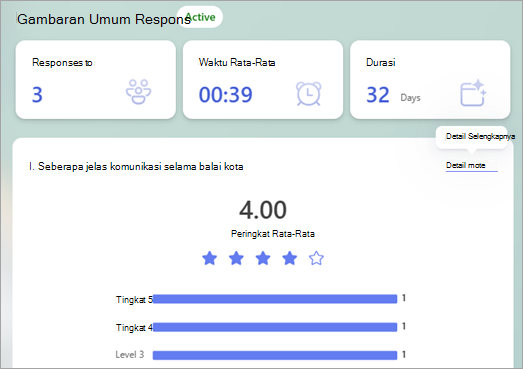Click the calendar sparkle icon in Durasi card

(x=473, y=93)
